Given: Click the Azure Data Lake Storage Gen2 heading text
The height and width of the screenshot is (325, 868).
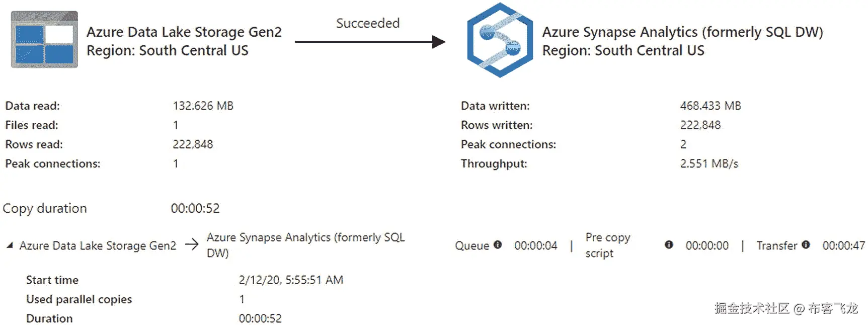Looking at the screenshot, I should (184, 32).
